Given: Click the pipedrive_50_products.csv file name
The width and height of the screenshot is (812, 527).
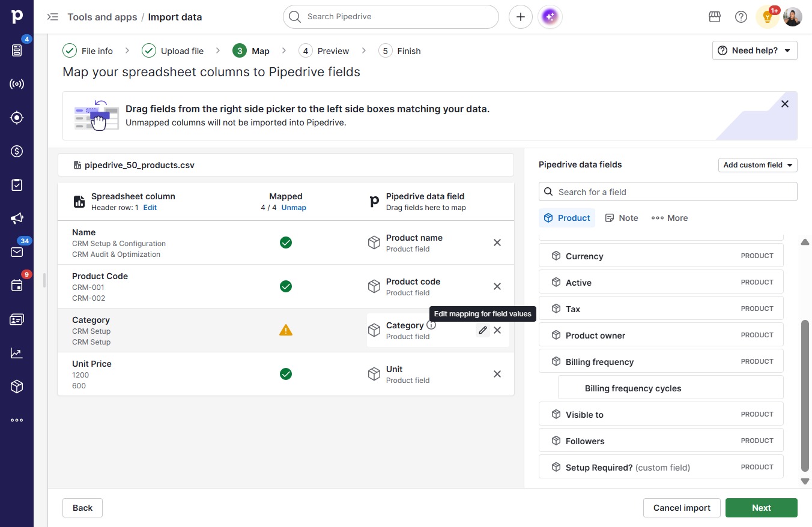Looking at the screenshot, I should 139,165.
